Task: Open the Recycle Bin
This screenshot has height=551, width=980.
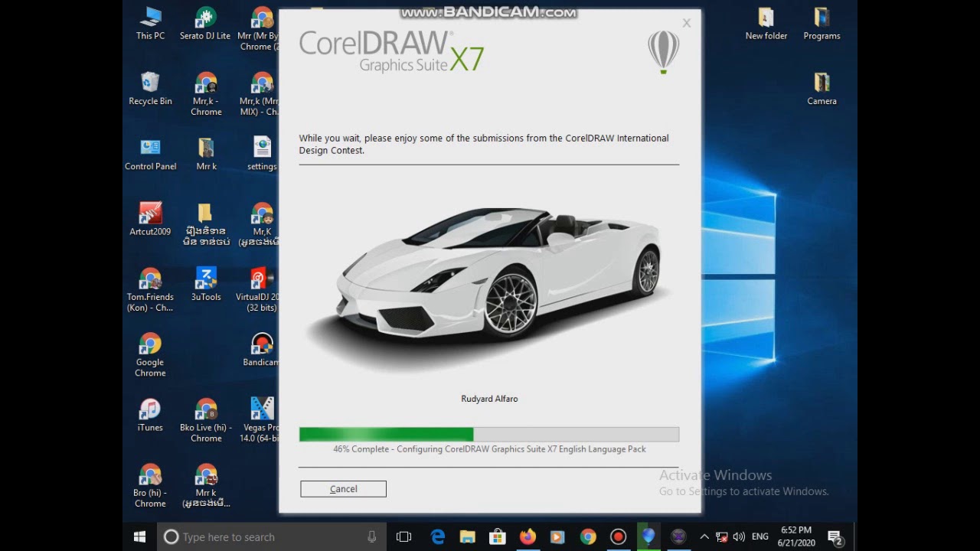Action: pyautogui.click(x=150, y=89)
